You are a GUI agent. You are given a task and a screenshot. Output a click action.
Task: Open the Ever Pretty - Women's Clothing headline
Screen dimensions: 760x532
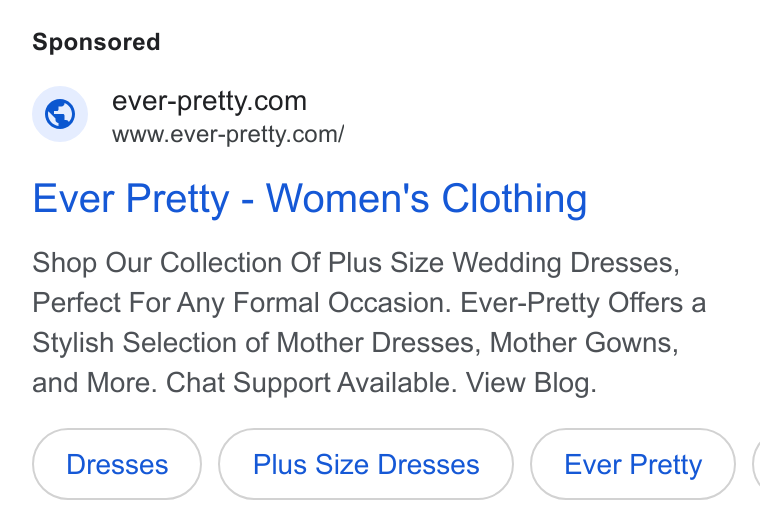click(x=310, y=199)
